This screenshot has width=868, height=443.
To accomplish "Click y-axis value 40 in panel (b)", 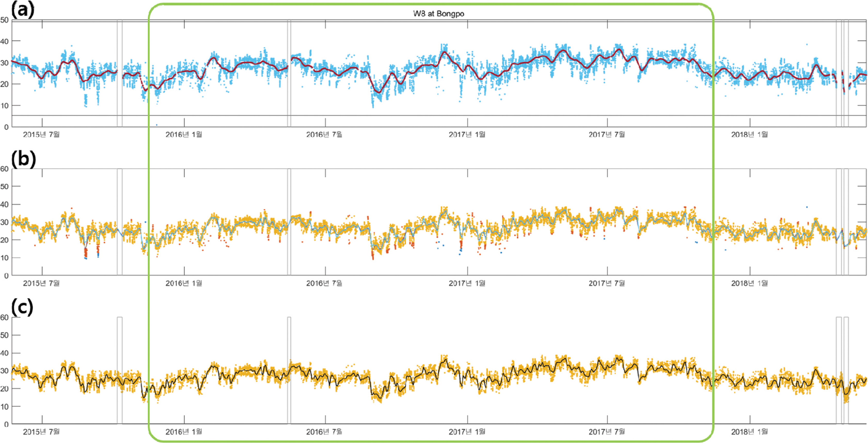I will [4, 204].
